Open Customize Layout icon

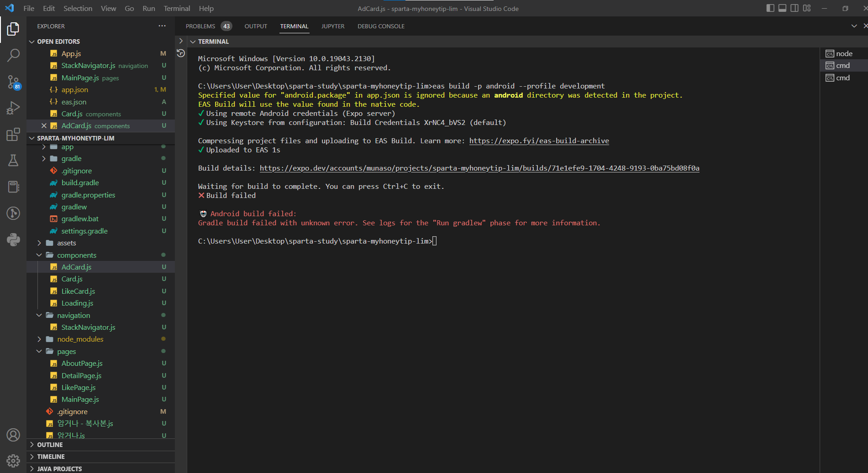click(x=807, y=8)
